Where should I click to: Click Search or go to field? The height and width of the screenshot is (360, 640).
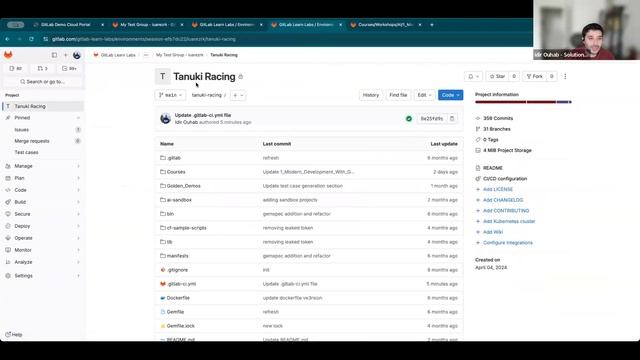(42, 82)
